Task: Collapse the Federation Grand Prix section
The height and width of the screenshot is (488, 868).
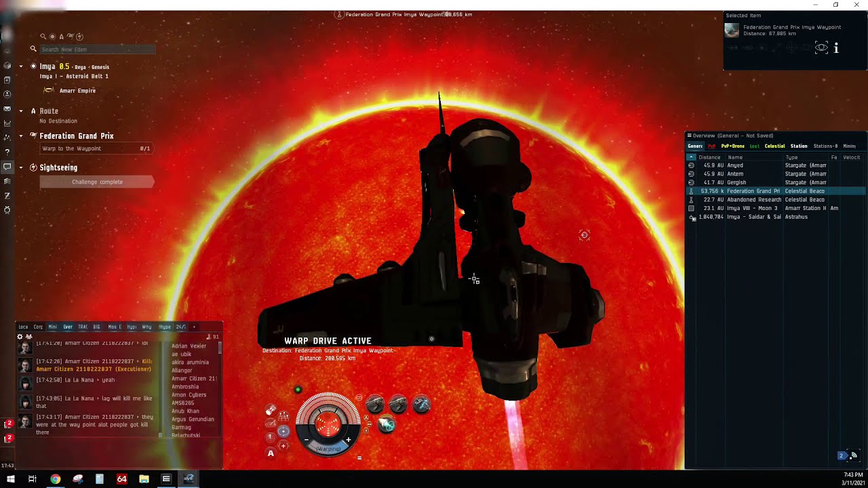Action: pos(21,136)
